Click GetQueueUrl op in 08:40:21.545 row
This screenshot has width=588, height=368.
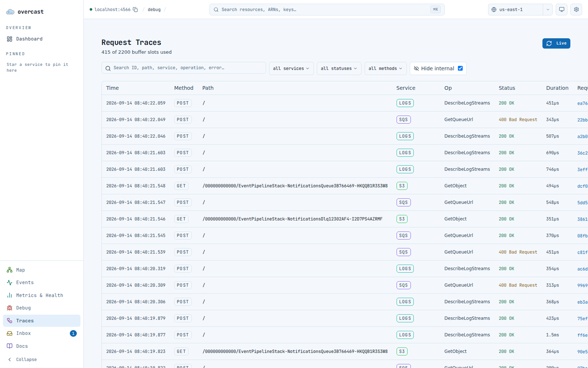459,236
